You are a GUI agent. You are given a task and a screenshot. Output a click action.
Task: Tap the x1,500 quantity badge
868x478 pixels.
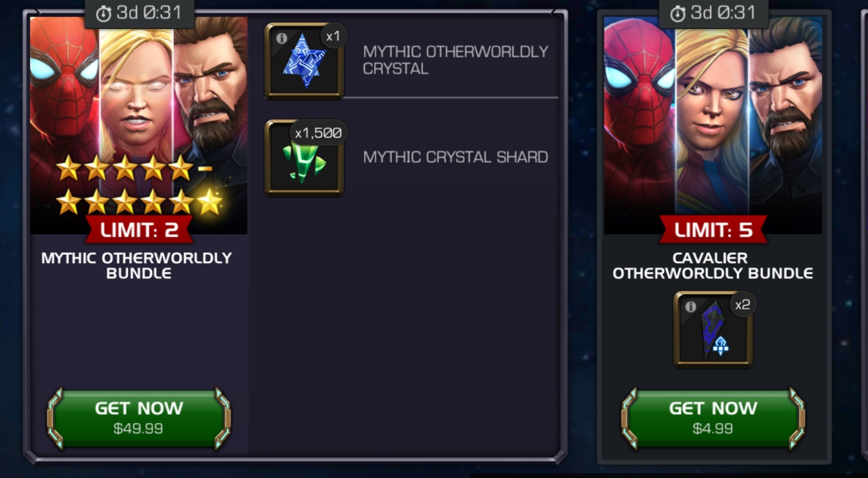(318, 133)
